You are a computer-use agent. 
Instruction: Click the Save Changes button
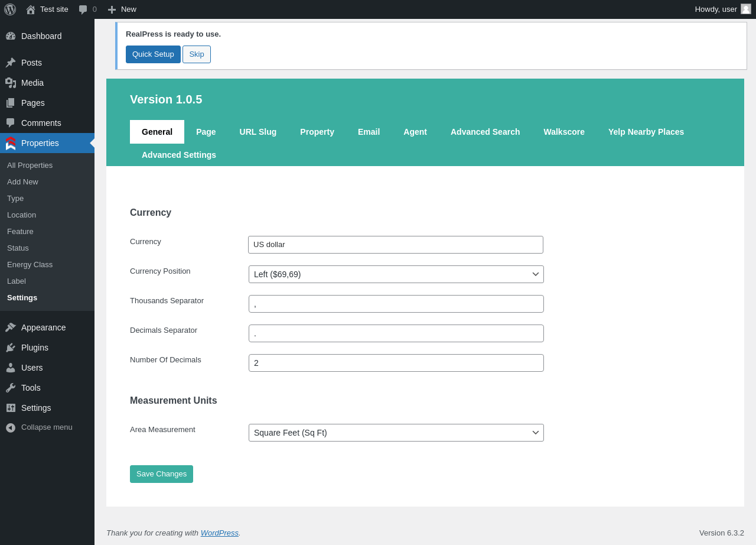tap(161, 474)
